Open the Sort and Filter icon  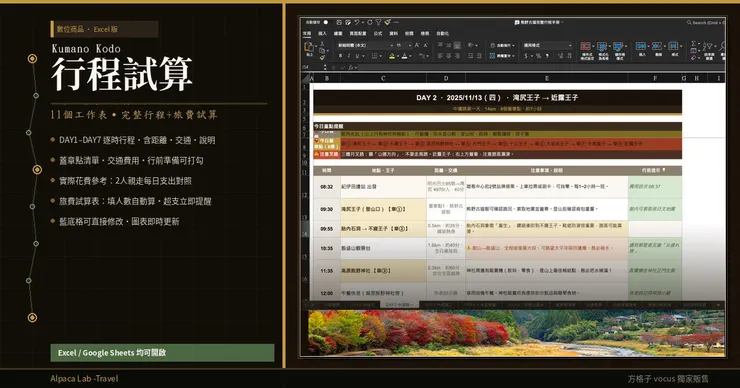tap(707, 46)
